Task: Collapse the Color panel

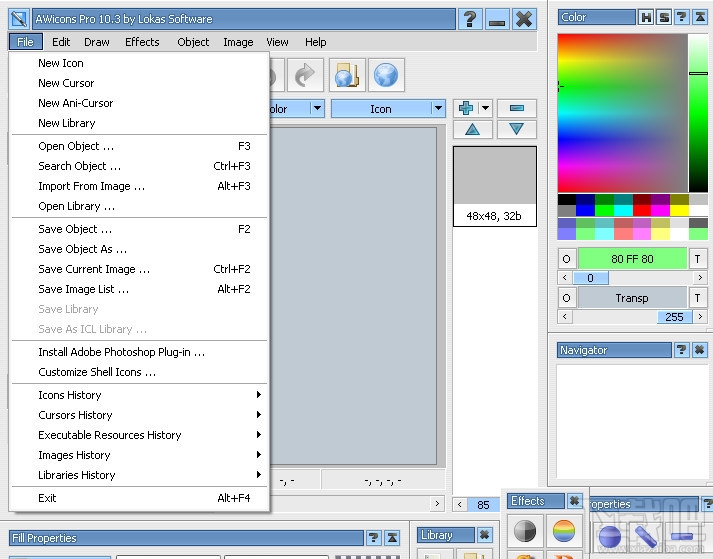Action: (x=700, y=18)
